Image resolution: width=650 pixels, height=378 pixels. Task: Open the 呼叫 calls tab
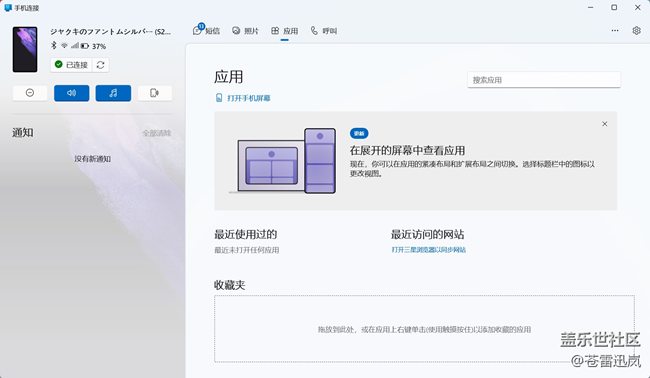pyautogui.click(x=324, y=31)
